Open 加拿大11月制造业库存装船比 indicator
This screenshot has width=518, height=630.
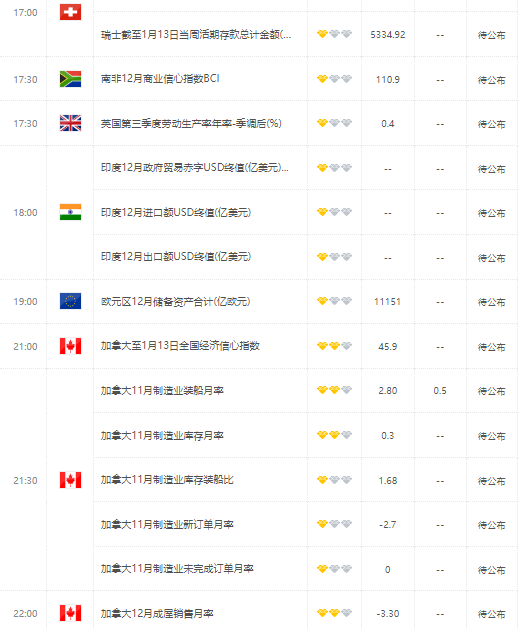pos(167,480)
